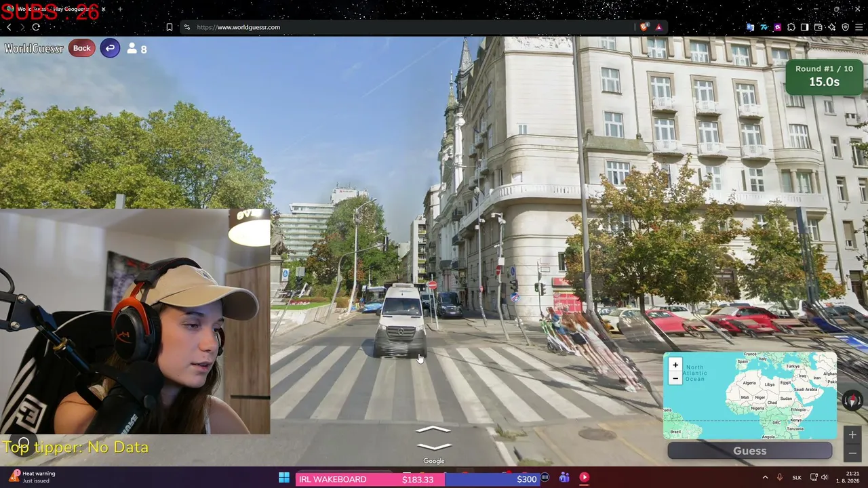Open a new browser tab
This screenshot has height=488, width=868.
[120, 9]
